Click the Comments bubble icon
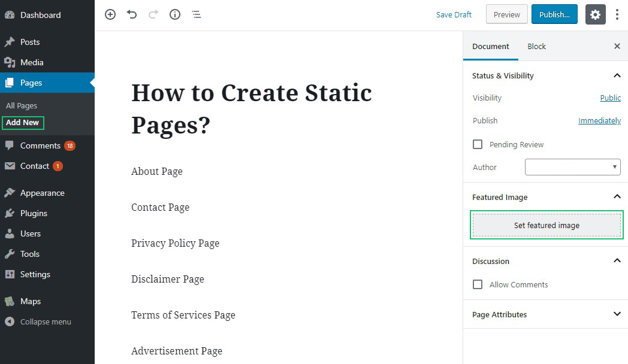The height and width of the screenshot is (364, 628). pos(10,145)
